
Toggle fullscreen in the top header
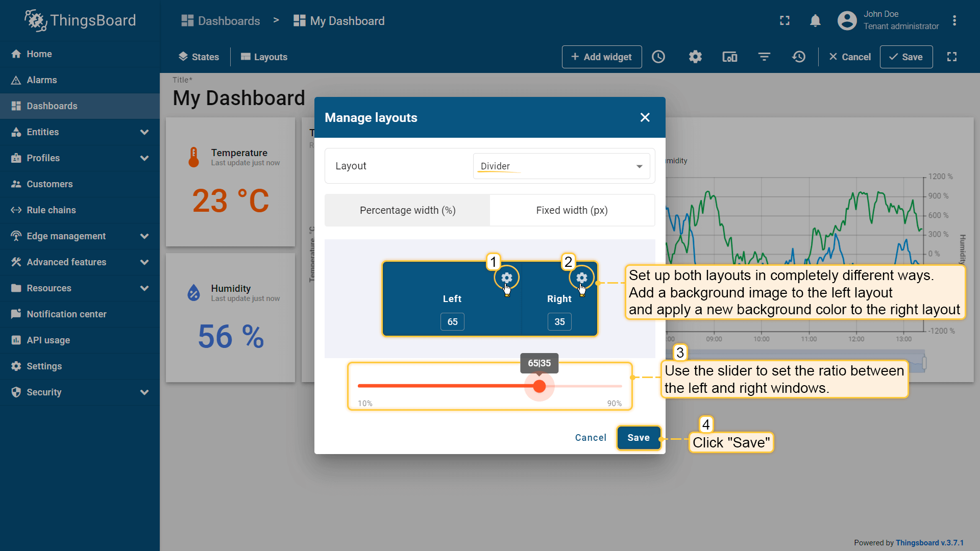(x=785, y=21)
